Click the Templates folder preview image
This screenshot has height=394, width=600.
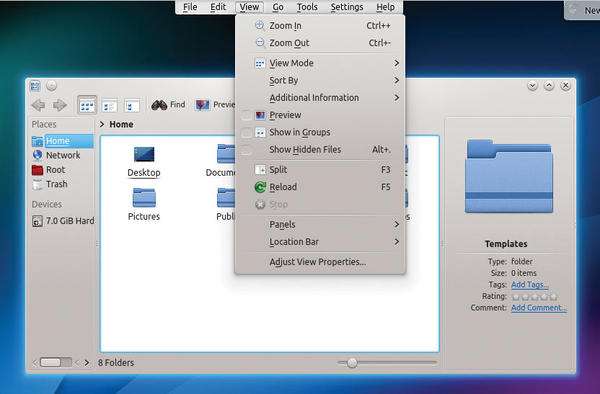pyautogui.click(x=509, y=176)
